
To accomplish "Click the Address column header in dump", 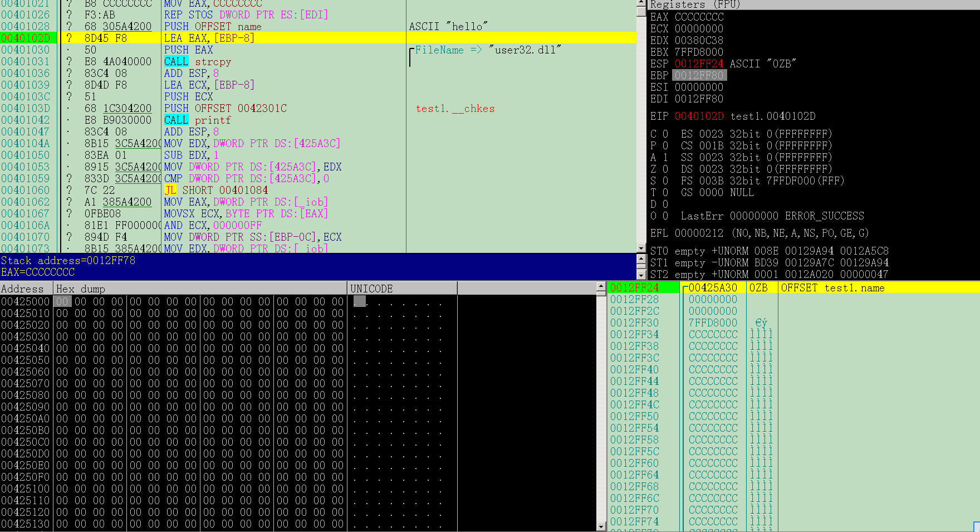I will coord(26,289).
